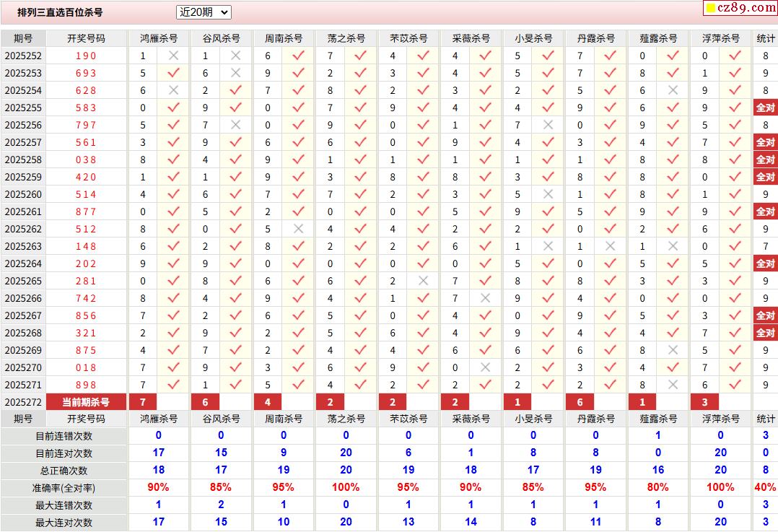Click the gray X for 葭露杀号 in row 2025263
This screenshot has width=778, height=532.
(673, 246)
